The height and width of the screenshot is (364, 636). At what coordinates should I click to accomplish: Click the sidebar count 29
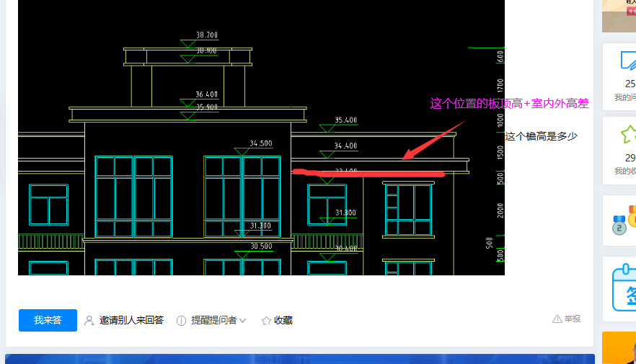pyautogui.click(x=630, y=158)
